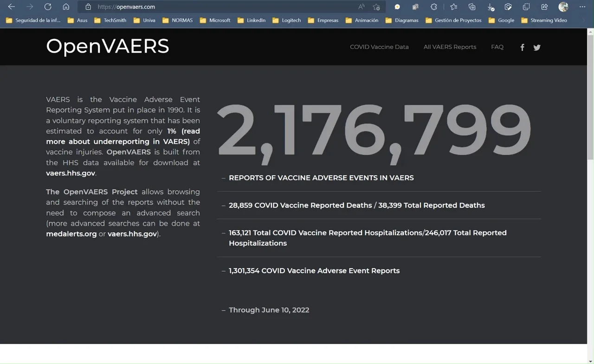The width and height of the screenshot is (594, 364).
Task: Visit the OpenVAERS Twitter page
Action: [x=537, y=47]
